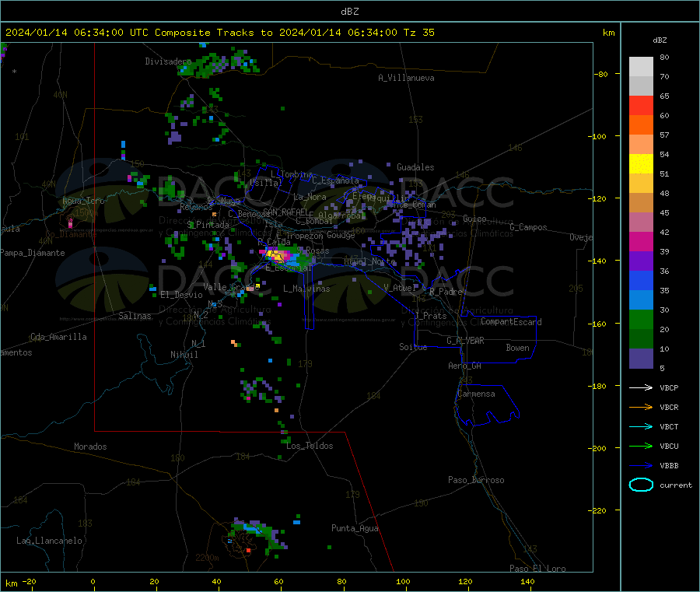Click the 'L_Malvinas' map label
The image size is (700, 592).
pos(306,289)
